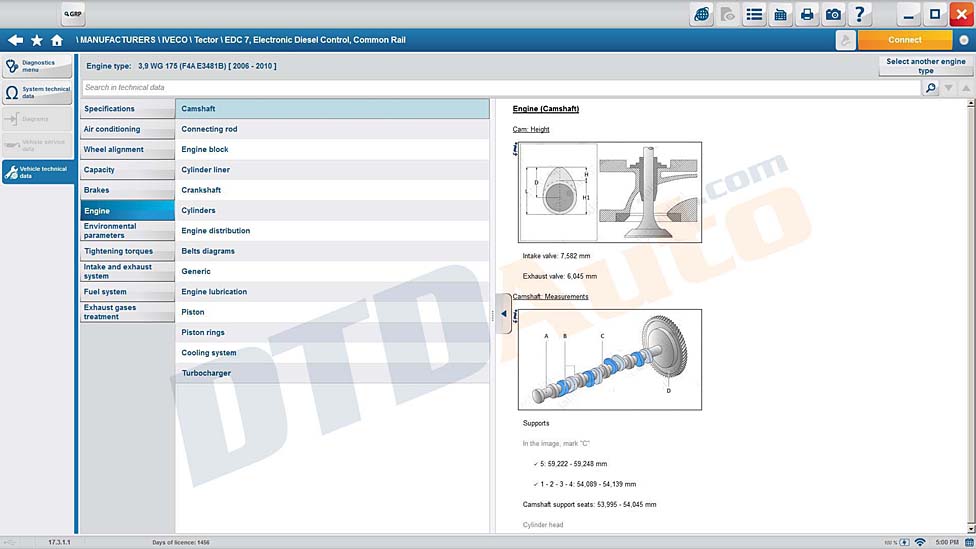Click the details panel vertical scrollbar

[970, 316]
